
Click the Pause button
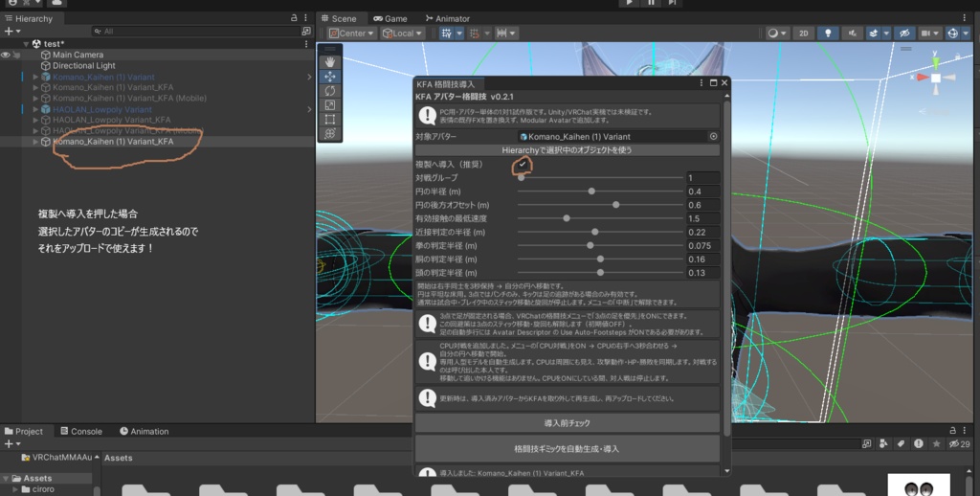click(x=651, y=3)
